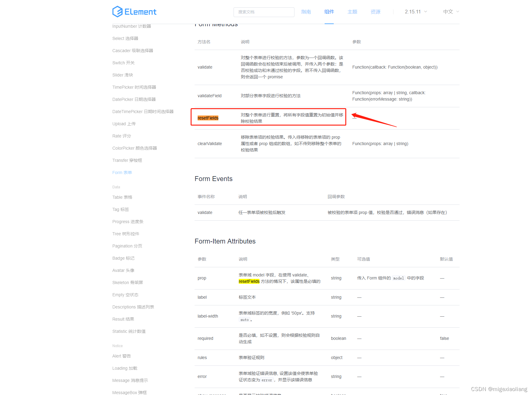Click the rules attribute cell

[202, 358]
